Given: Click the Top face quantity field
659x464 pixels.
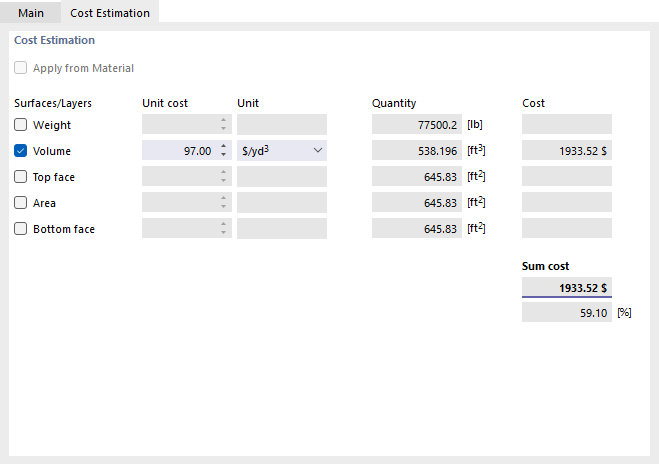Looking at the screenshot, I should [417, 177].
